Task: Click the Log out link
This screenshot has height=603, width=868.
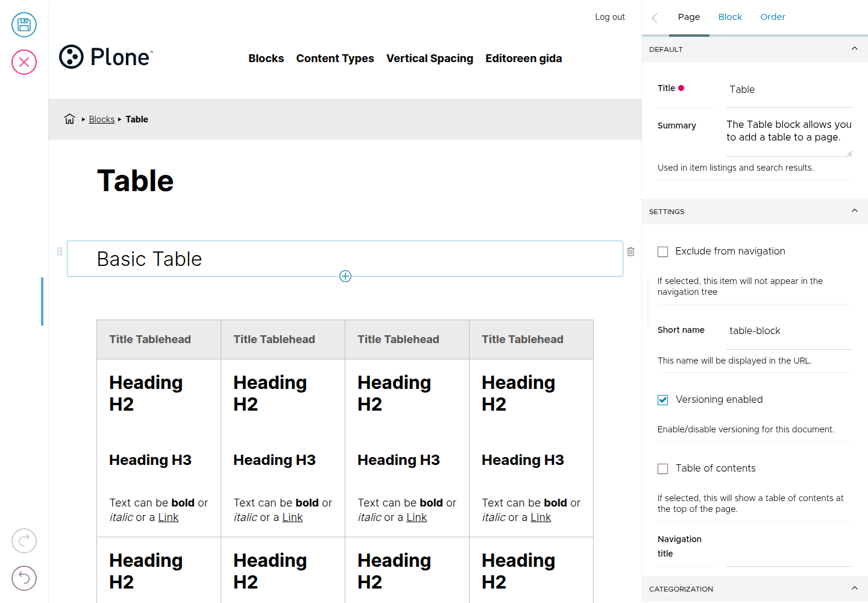Action: click(x=610, y=17)
